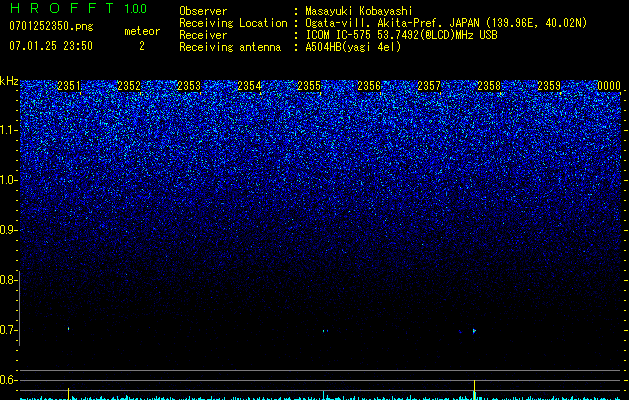
Task: Click the bright meteor echo before 2358
Action: pos(474,331)
